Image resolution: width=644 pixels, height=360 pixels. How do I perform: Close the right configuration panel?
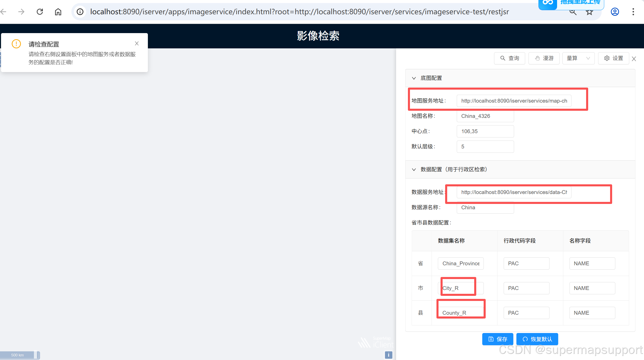[x=634, y=59]
